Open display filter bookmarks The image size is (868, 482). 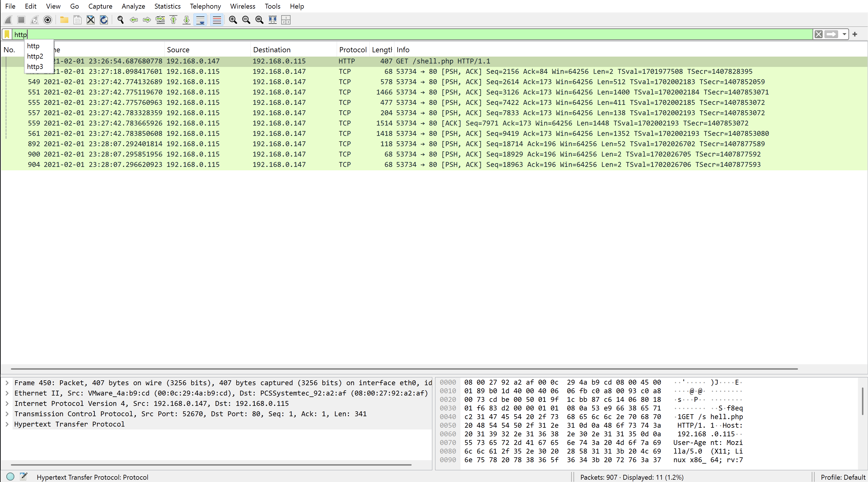tap(7, 34)
